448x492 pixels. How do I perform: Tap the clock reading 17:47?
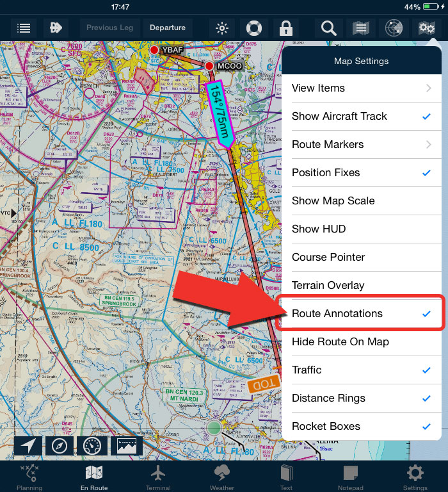coord(120,7)
